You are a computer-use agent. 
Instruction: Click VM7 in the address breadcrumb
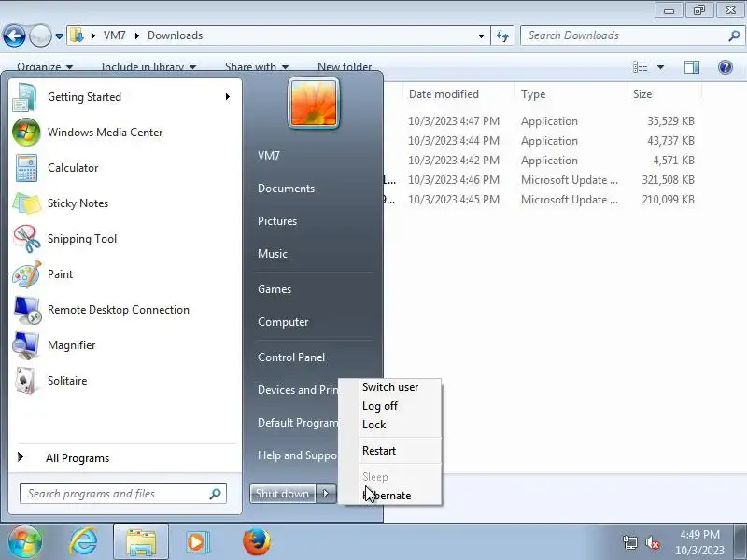(x=114, y=35)
